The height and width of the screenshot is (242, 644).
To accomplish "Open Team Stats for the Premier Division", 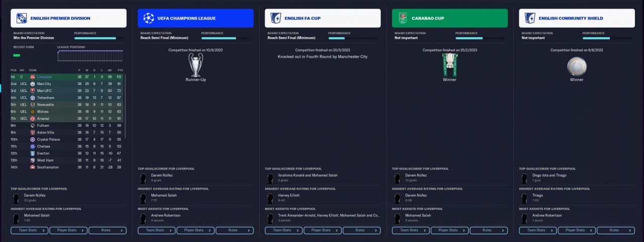I will [30, 230].
